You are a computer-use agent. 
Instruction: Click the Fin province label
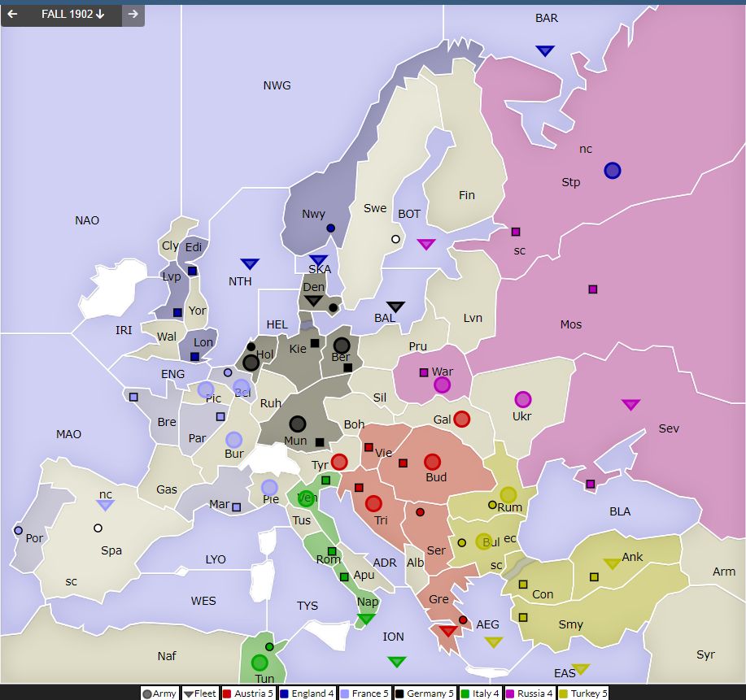467,195
